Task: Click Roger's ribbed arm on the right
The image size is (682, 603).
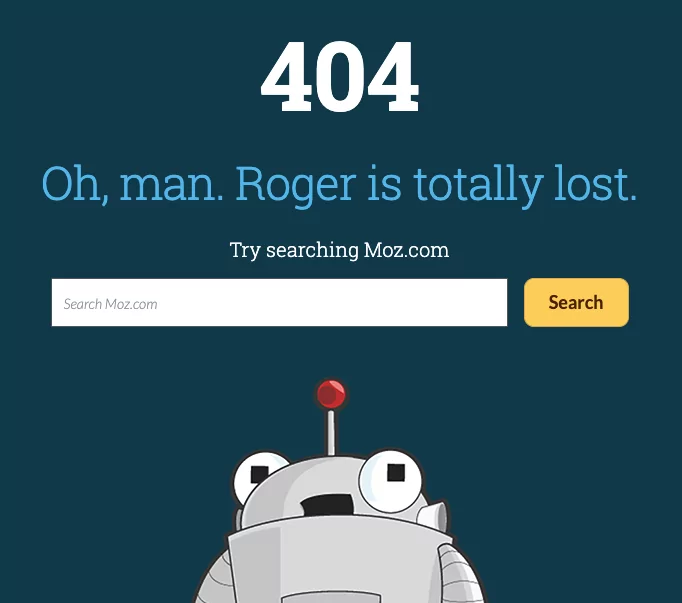Action: pos(461,574)
